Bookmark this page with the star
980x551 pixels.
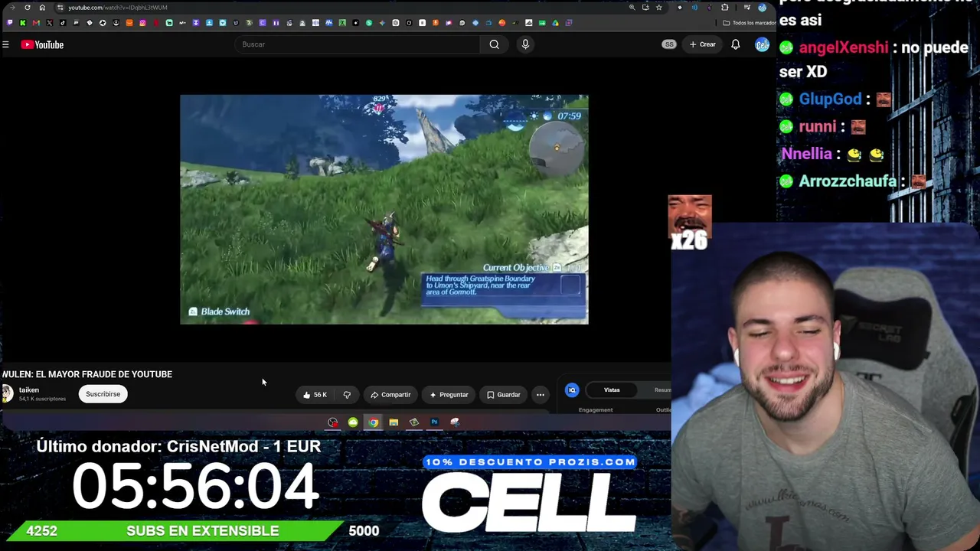(x=658, y=8)
